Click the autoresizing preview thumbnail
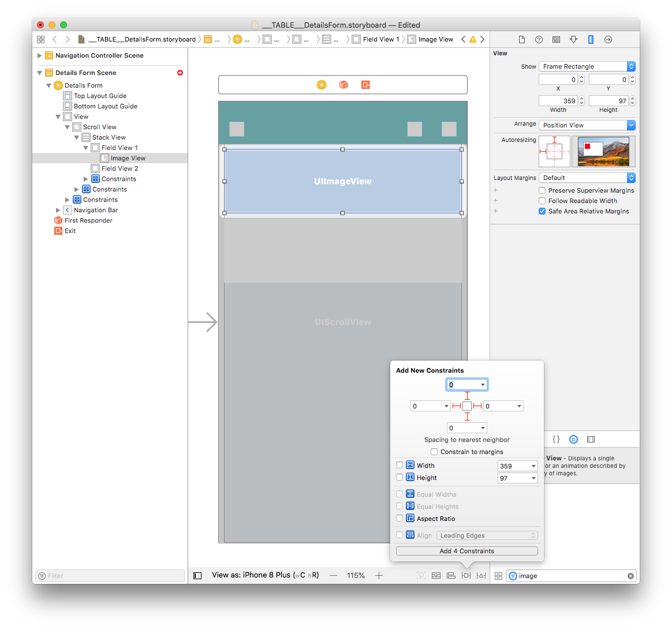This screenshot has width=672, height=630. [603, 151]
